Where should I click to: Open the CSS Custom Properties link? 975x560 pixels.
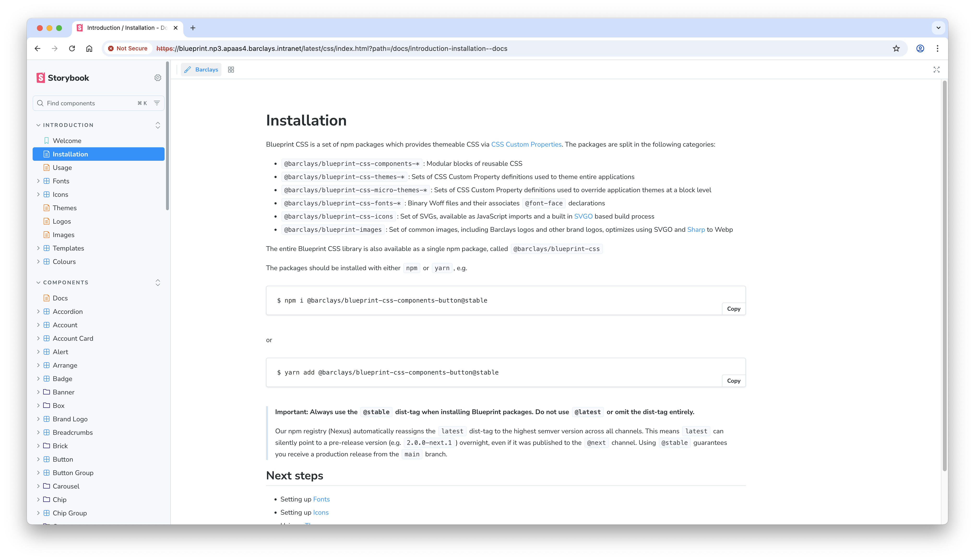tap(526, 144)
